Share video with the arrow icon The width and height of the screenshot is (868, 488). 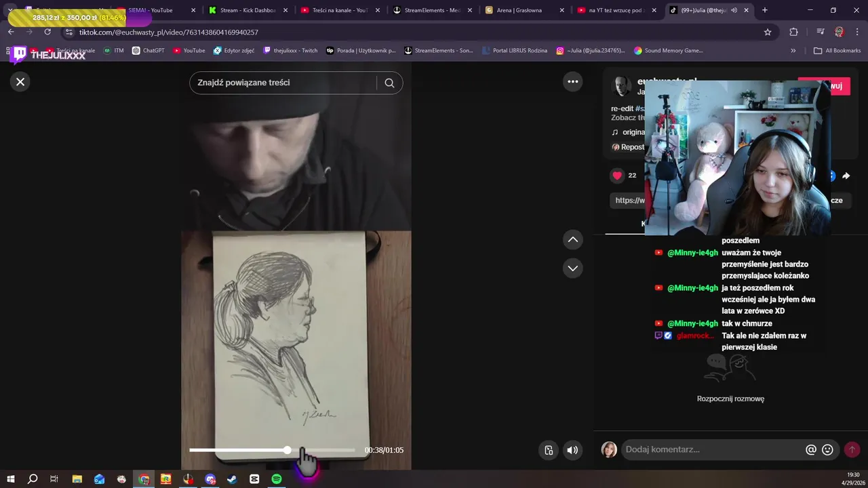pos(846,176)
